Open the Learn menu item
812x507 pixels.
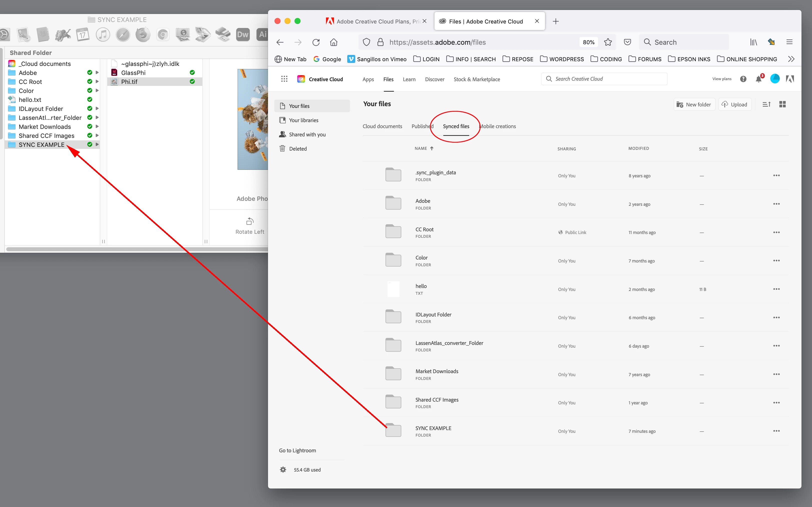409,79
